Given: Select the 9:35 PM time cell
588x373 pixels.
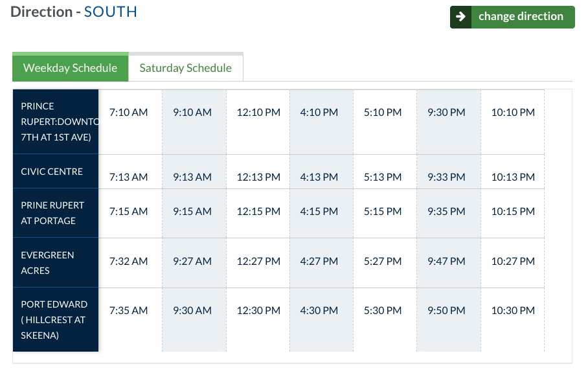Looking at the screenshot, I should click(x=446, y=212).
